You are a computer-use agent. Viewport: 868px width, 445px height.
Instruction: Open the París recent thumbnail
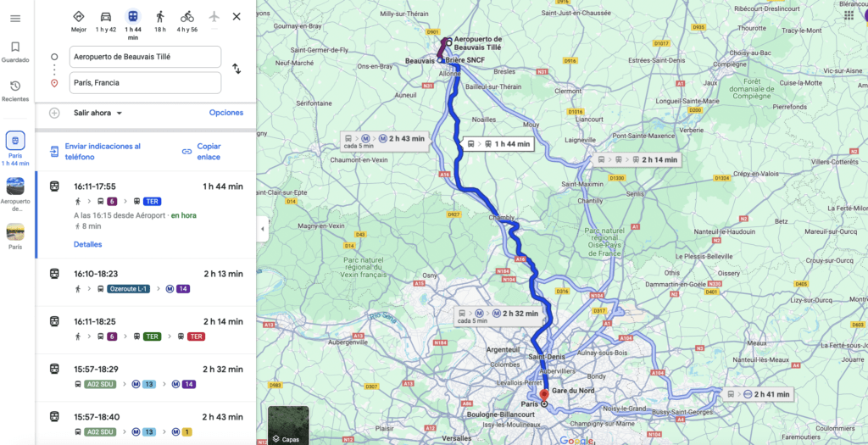[15, 236]
